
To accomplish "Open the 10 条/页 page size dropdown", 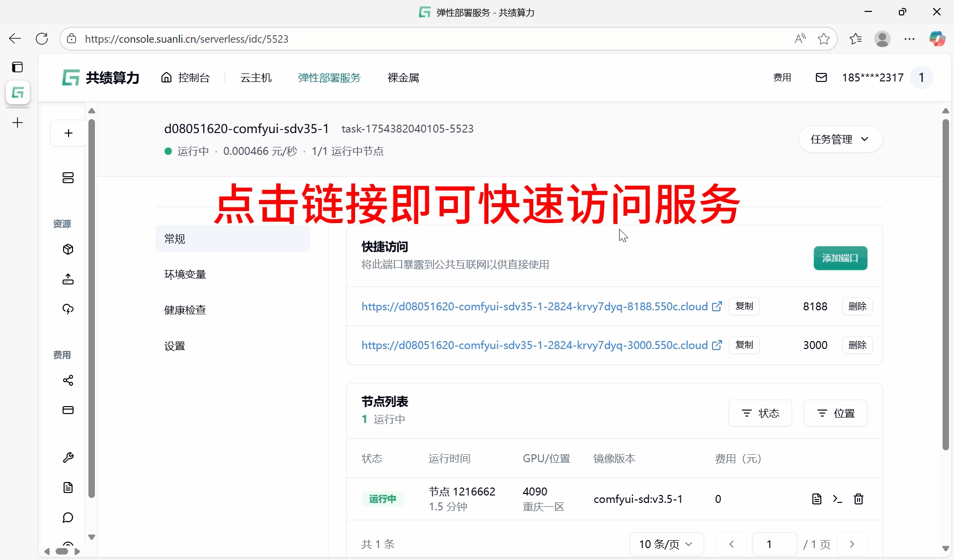I will [x=666, y=544].
